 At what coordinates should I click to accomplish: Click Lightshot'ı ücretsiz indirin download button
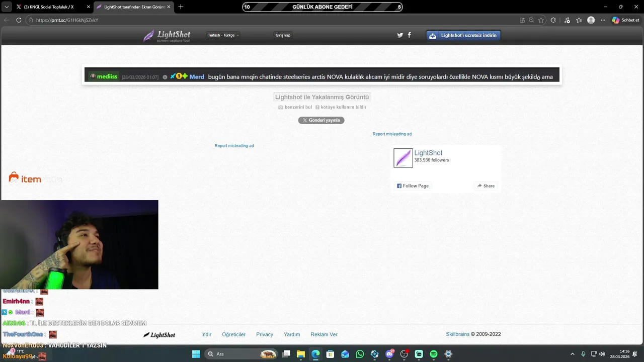(463, 35)
